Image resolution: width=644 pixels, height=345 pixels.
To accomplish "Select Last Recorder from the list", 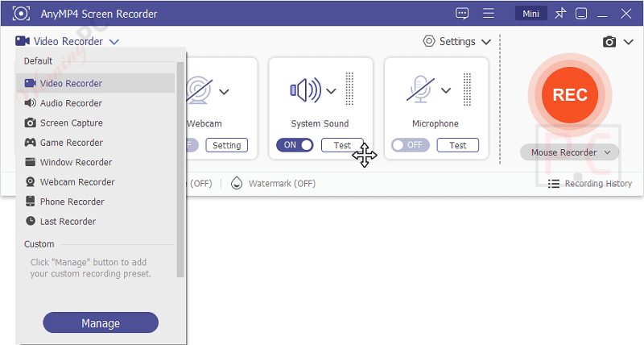I will (95, 221).
